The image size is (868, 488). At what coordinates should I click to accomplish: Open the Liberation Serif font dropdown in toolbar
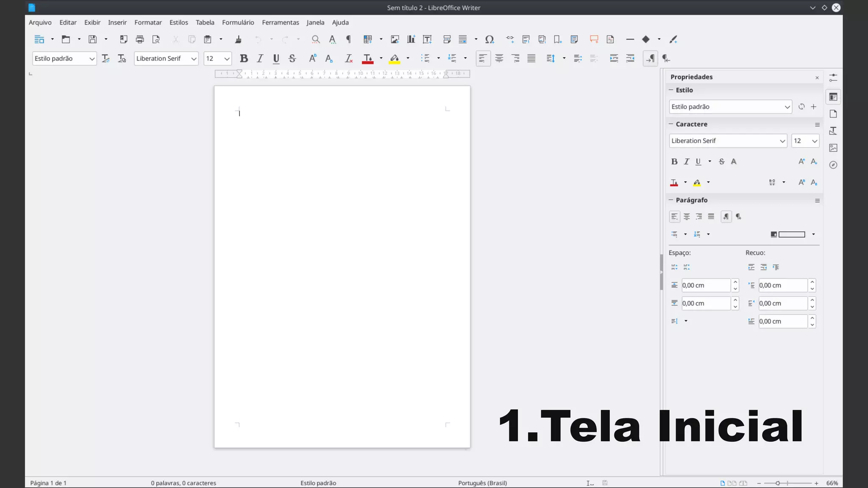tap(194, 58)
